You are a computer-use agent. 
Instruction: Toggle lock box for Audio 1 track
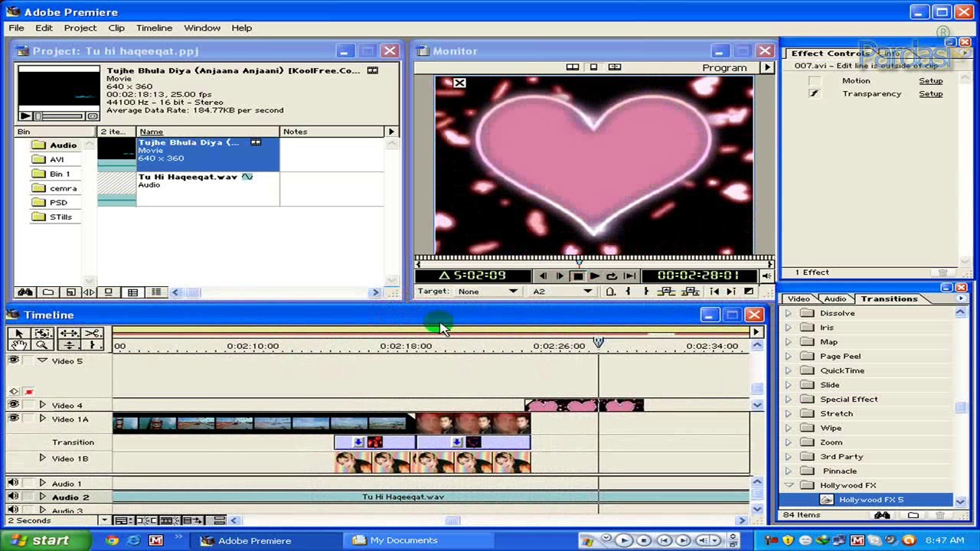point(28,484)
